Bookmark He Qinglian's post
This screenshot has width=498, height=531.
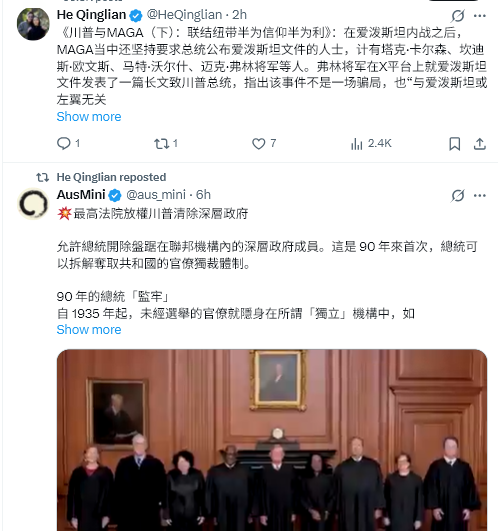(x=454, y=144)
